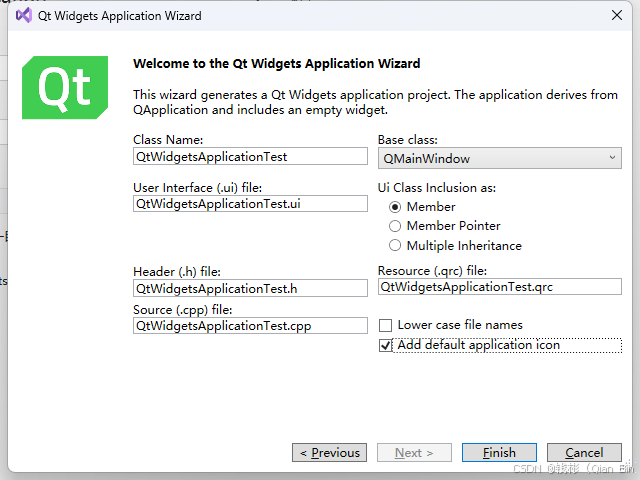
Task: Click the Header .h file field
Action: point(250,288)
